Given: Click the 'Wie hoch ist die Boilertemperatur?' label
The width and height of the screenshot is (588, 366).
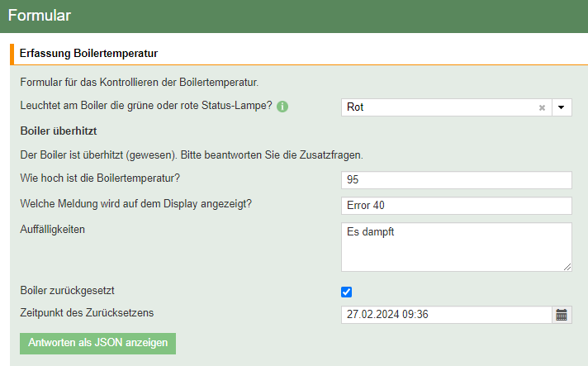Looking at the screenshot, I should 100,177.
